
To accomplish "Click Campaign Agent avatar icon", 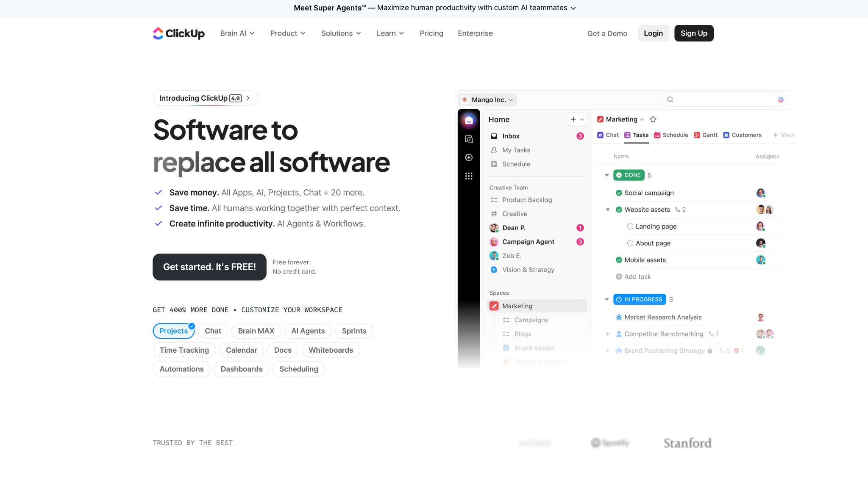I will 494,242.
